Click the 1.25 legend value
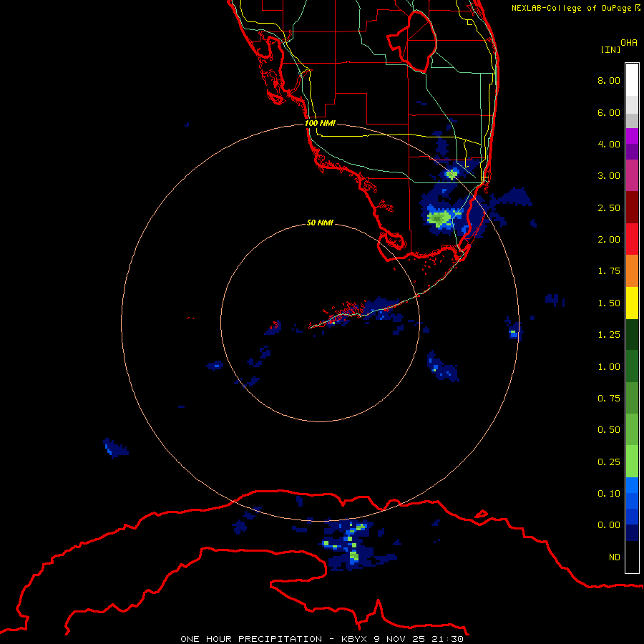The width and height of the screenshot is (644, 644). 609,335
